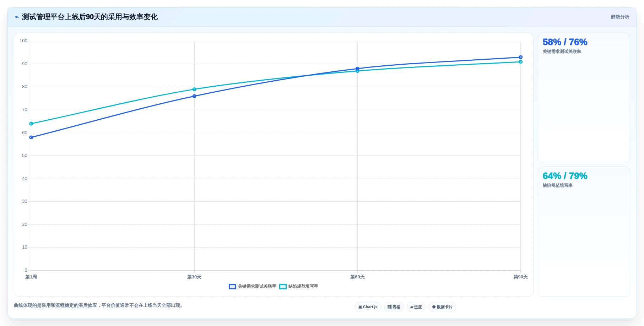This screenshot has height=326, width=644.
Task: Click the blue legend swatch for 关键需求测试关联率
Action: [x=232, y=287]
